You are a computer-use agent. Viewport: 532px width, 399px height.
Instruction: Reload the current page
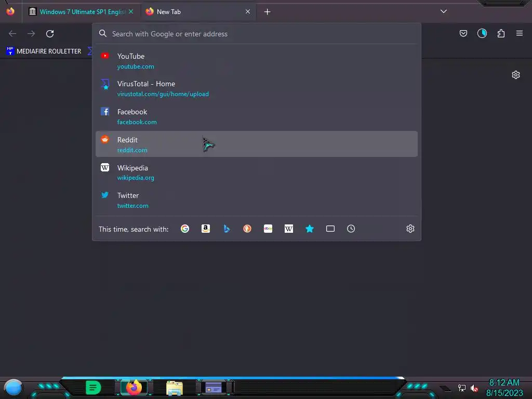click(x=50, y=34)
